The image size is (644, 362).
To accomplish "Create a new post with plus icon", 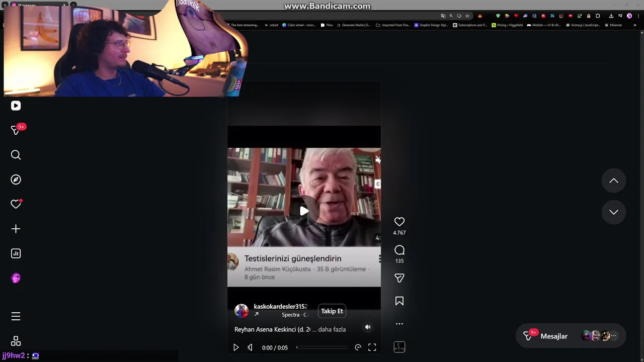I will (x=16, y=229).
